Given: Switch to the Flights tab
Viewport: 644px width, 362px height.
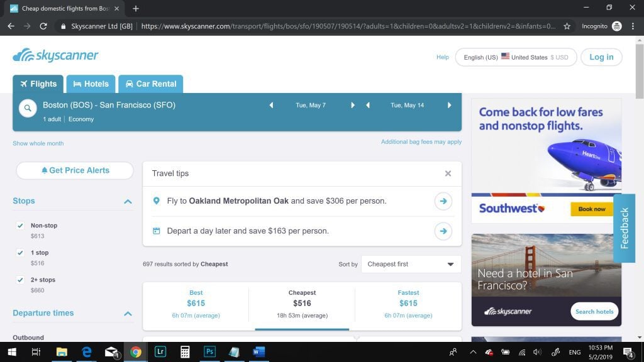Looking at the screenshot, I should click(38, 84).
